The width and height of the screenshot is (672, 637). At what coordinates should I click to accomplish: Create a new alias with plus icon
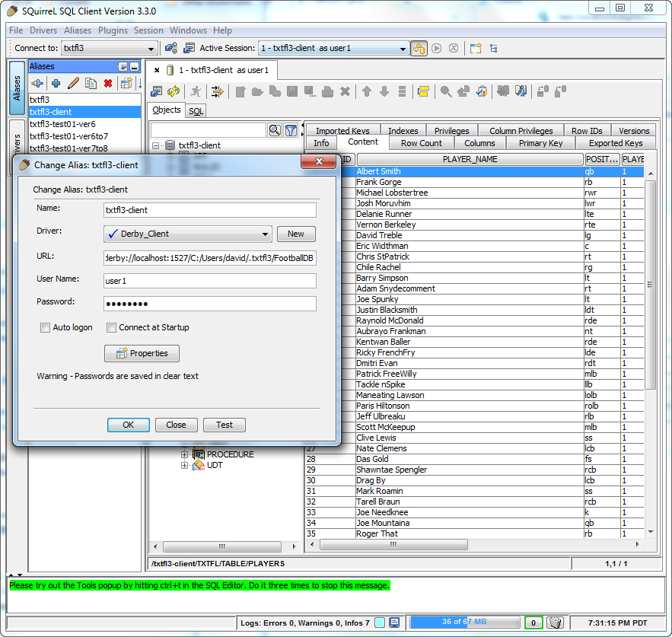point(55,84)
